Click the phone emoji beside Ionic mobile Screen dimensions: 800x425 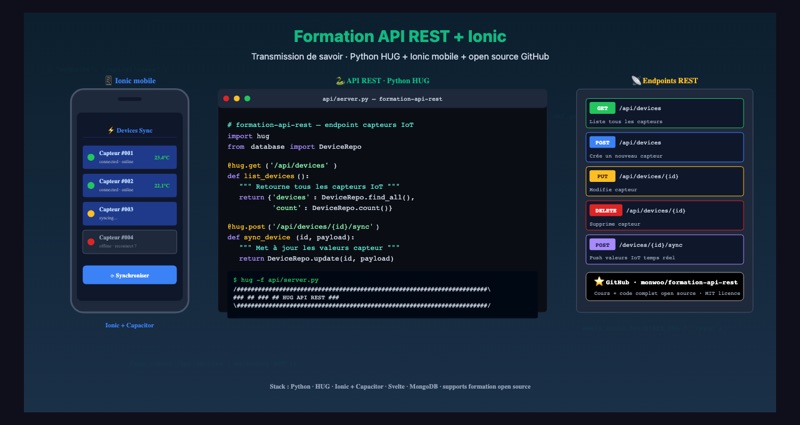[x=108, y=81]
